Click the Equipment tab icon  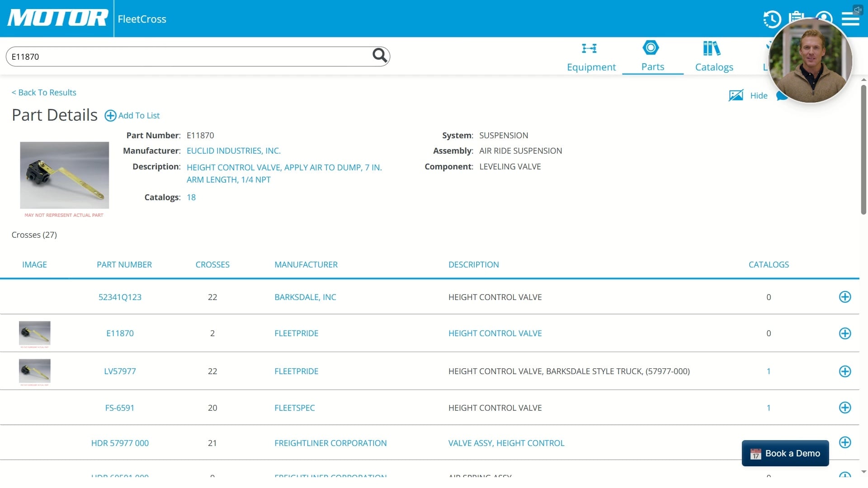[589, 48]
